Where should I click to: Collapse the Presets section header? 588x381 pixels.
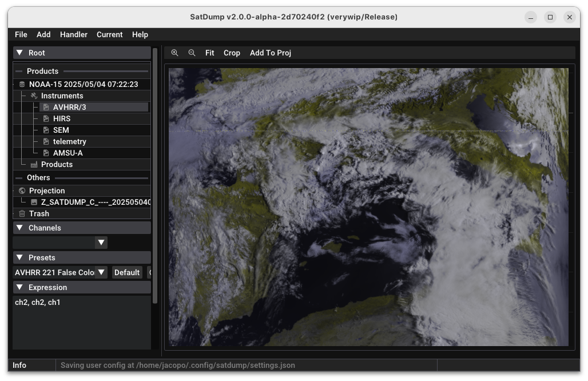[19, 257]
